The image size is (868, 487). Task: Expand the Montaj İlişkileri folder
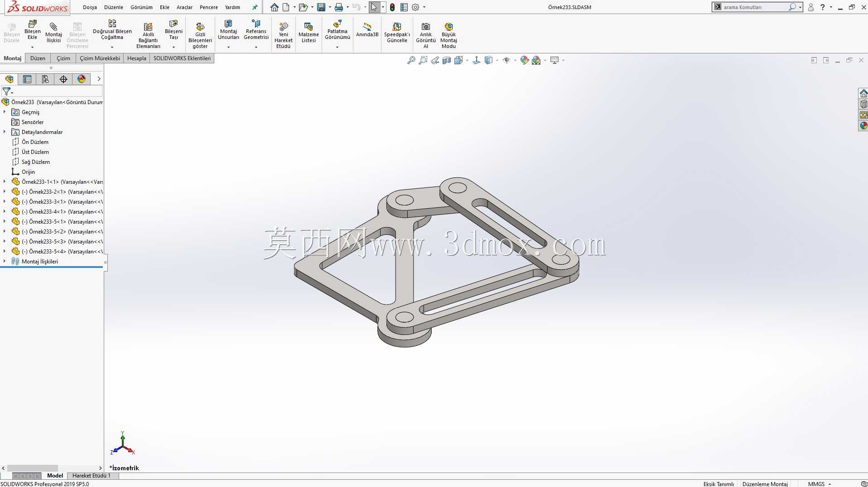[x=5, y=261]
